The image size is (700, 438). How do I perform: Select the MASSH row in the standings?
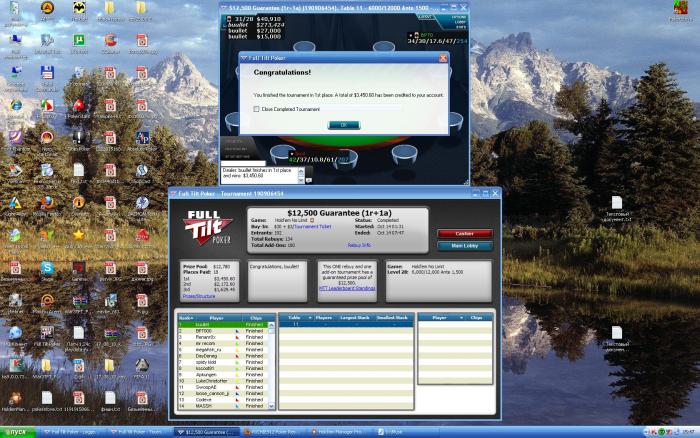(223, 406)
